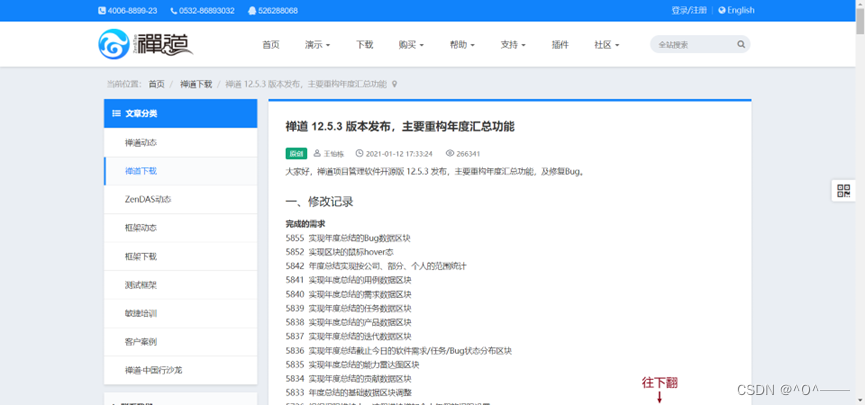The width and height of the screenshot is (865, 405).
Task: Click the author person icon
Action: (x=317, y=153)
